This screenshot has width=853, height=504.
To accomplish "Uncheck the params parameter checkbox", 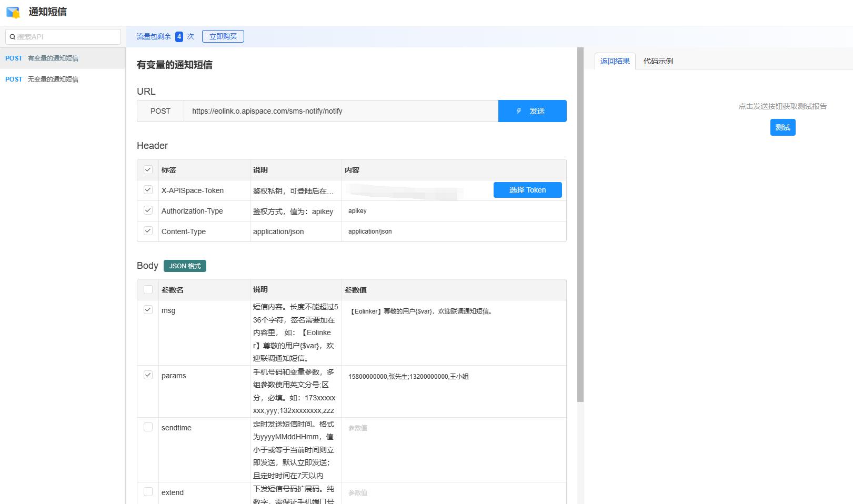I will click(148, 375).
